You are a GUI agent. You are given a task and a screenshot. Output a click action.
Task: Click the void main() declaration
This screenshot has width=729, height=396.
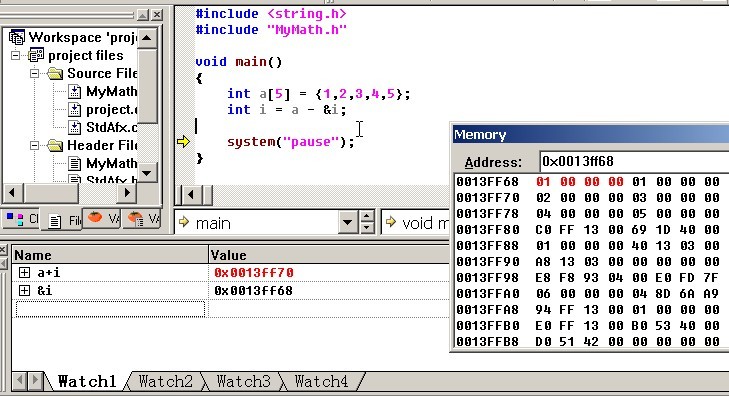pyautogui.click(x=239, y=62)
